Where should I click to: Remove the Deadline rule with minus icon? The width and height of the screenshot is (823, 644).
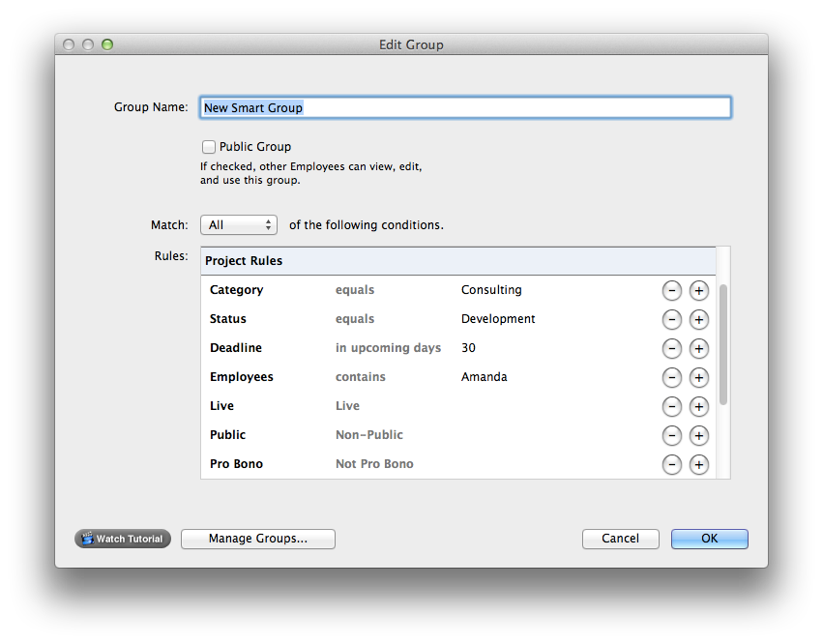coord(671,348)
